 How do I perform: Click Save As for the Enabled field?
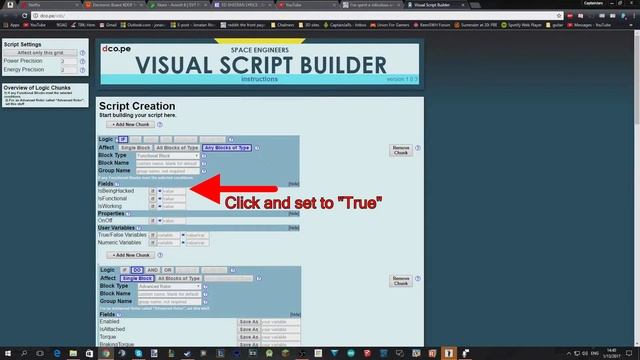coord(249,322)
